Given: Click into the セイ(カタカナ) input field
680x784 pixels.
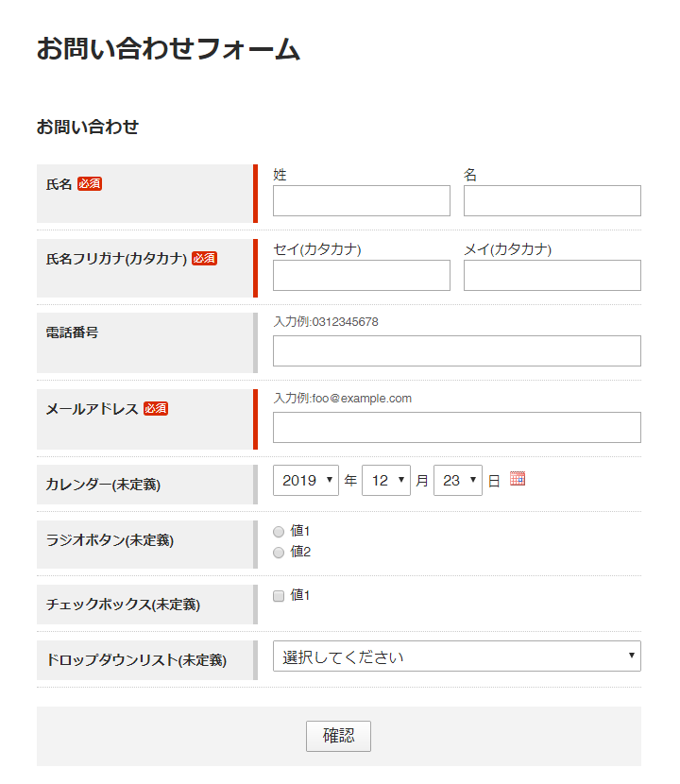Looking at the screenshot, I should pyautogui.click(x=362, y=276).
